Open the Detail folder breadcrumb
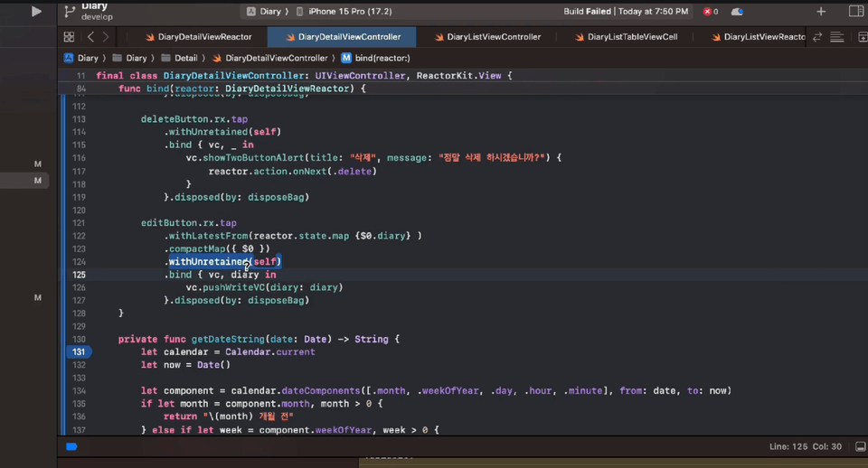Image resolution: width=868 pixels, height=468 pixels. click(x=179, y=58)
